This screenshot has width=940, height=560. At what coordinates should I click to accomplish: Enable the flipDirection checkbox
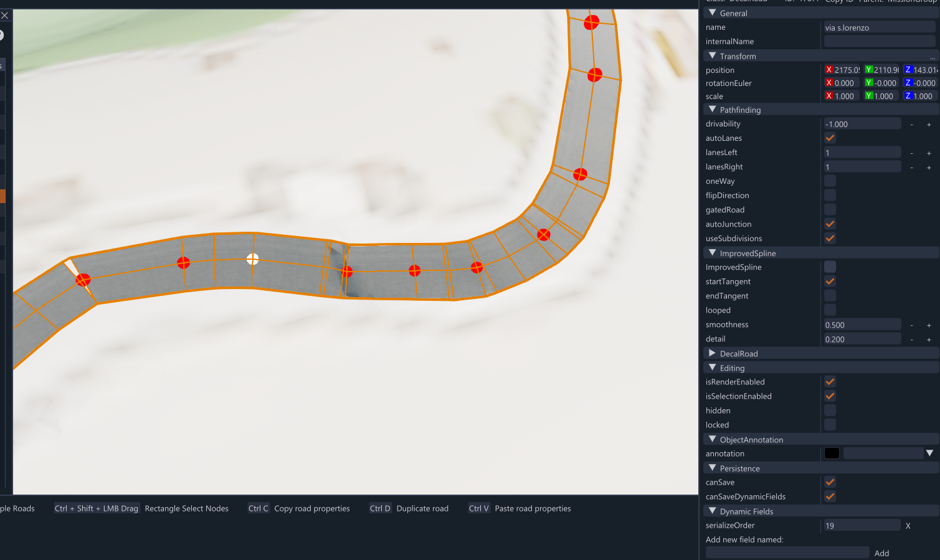click(830, 196)
